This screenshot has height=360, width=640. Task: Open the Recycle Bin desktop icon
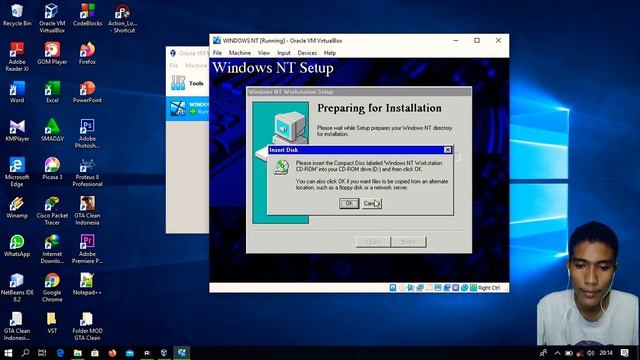(17, 16)
